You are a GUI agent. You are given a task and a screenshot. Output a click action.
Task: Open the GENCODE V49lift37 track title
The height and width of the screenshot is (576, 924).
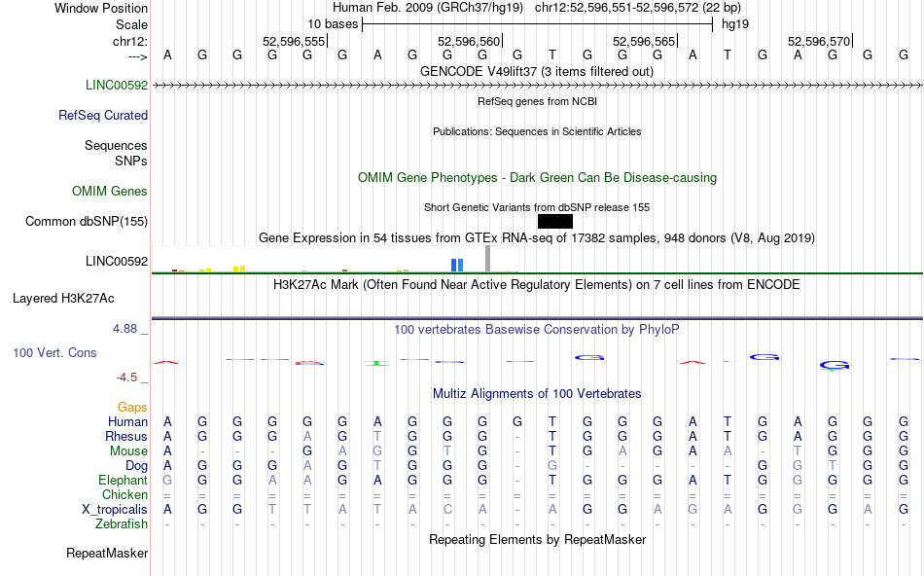point(537,71)
